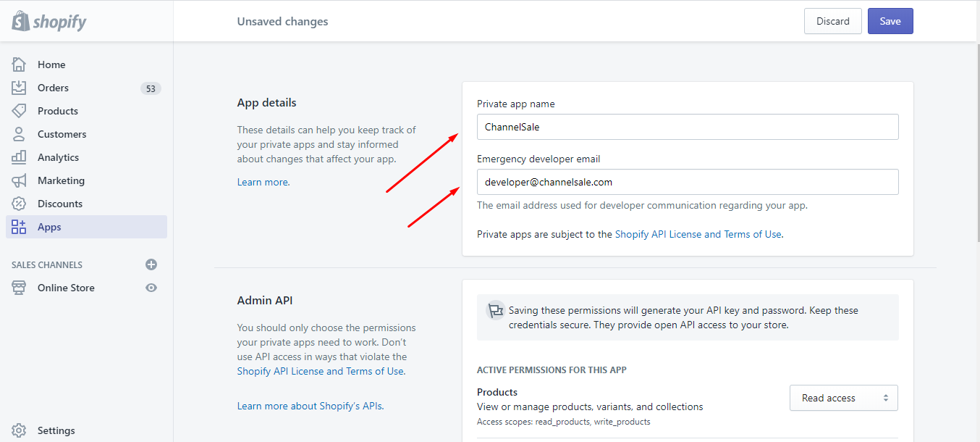
Task: Click the ACTIVE PERMISSIONS FOR THIS APP label
Action: click(x=552, y=370)
